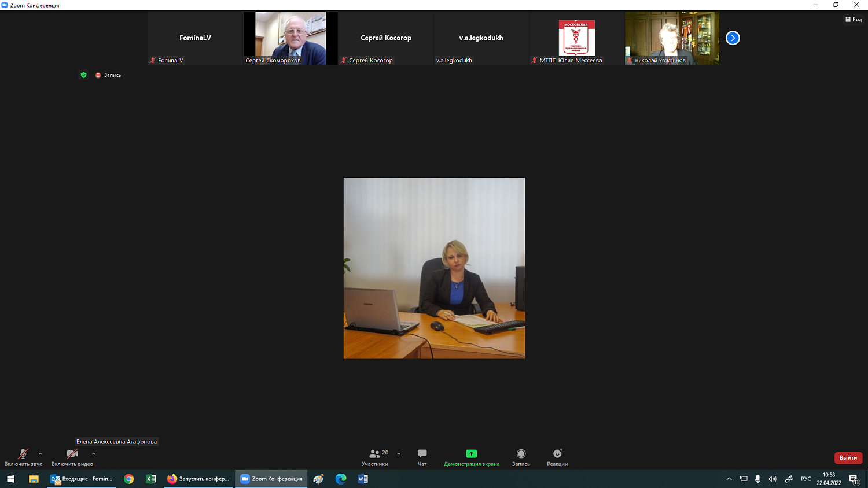Open the Реакции reactions menu

click(x=557, y=456)
